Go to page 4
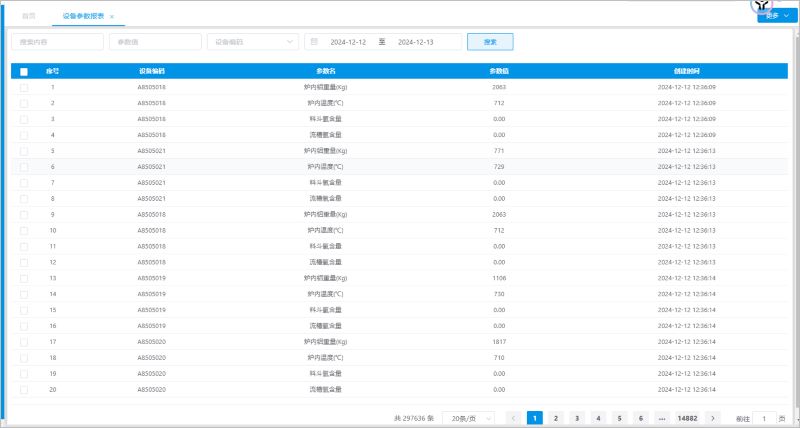The width and height of the screenshot is (800, 428). 598,418
